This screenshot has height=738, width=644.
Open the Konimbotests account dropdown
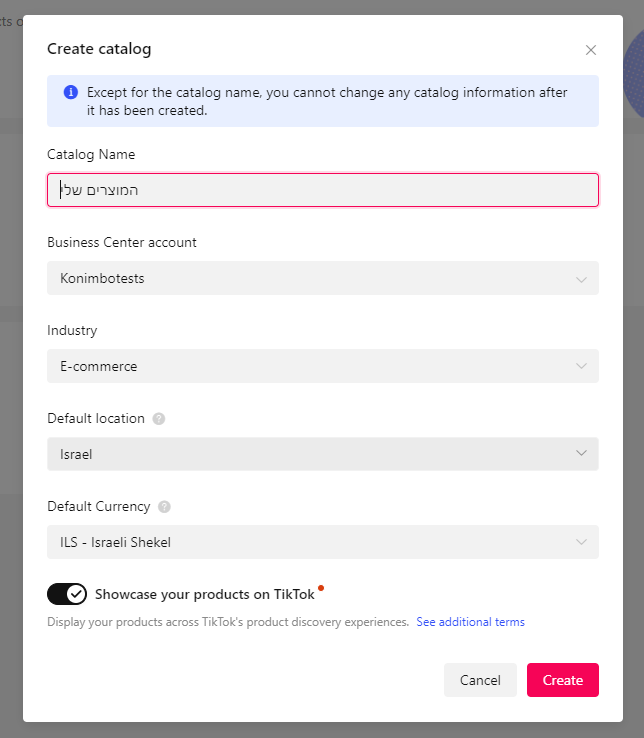tap(323, 278)
